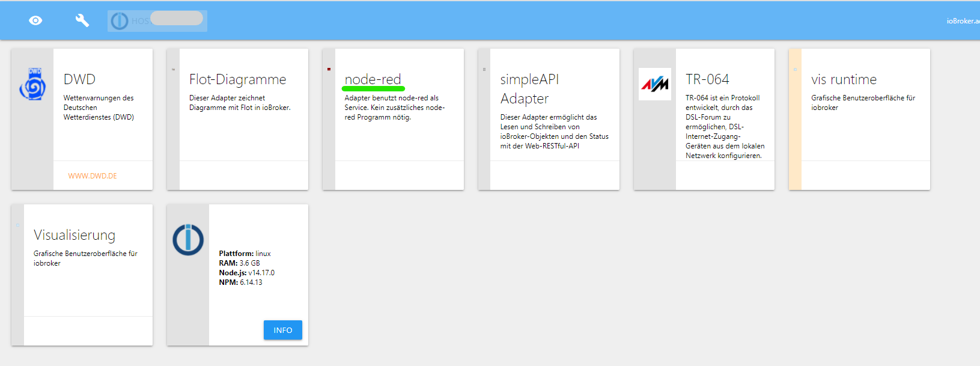Open the simpleAPI Adapter card title
980x366 pixels.
click(x=529, y=89)
